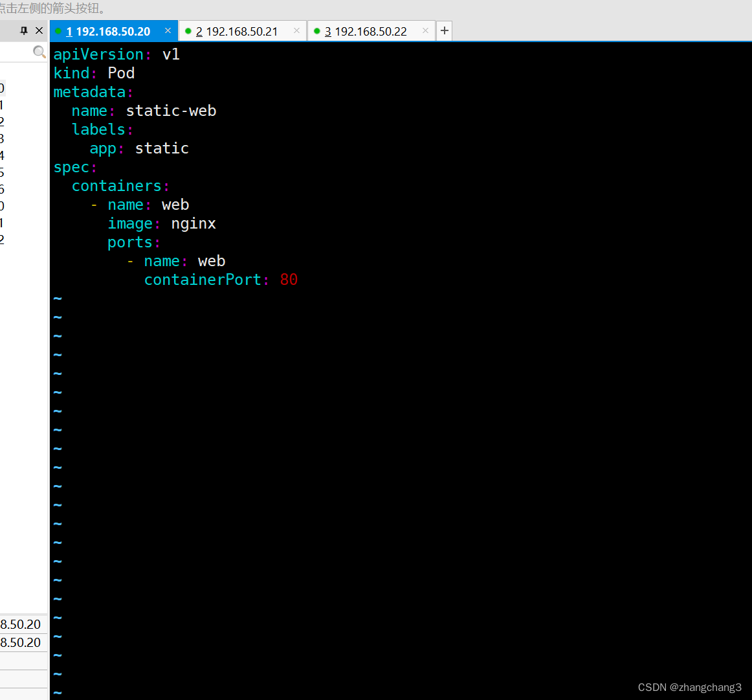Click the 'static' app label value

162,148
